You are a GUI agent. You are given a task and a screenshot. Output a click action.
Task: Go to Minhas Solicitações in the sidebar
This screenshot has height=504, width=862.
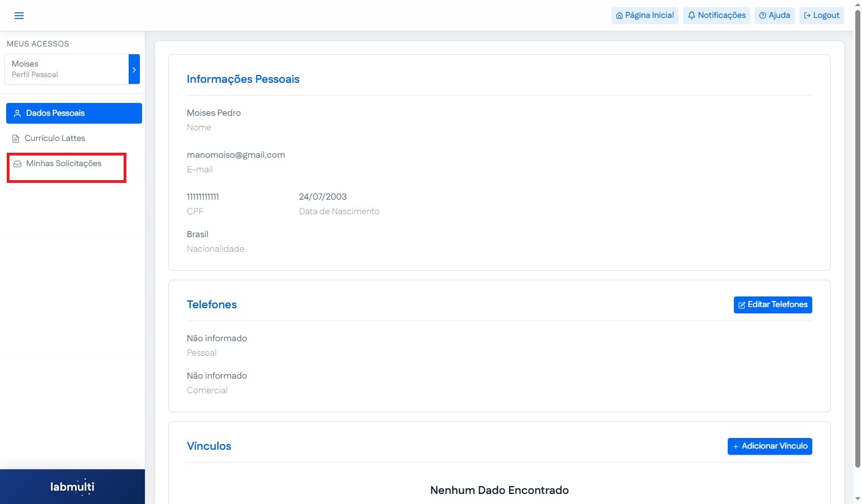[x=64, y=164]
